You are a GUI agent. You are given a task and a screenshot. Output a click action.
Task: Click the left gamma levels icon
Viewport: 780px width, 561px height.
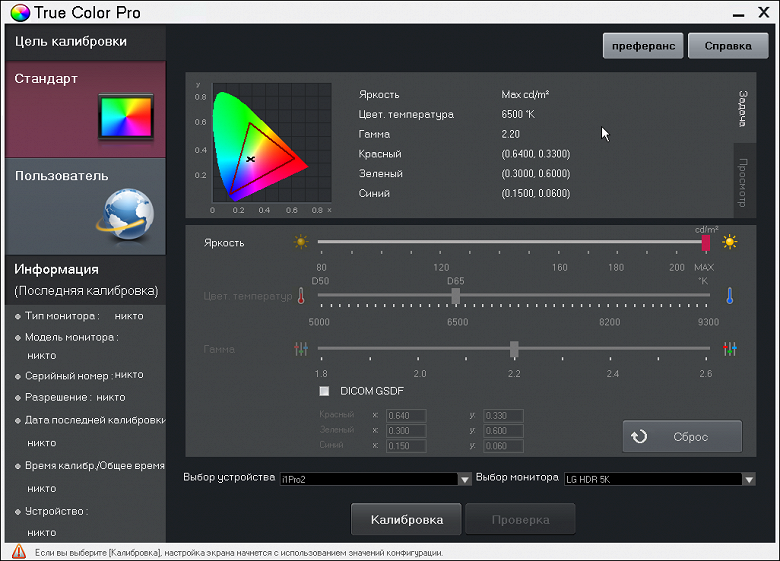300,349
